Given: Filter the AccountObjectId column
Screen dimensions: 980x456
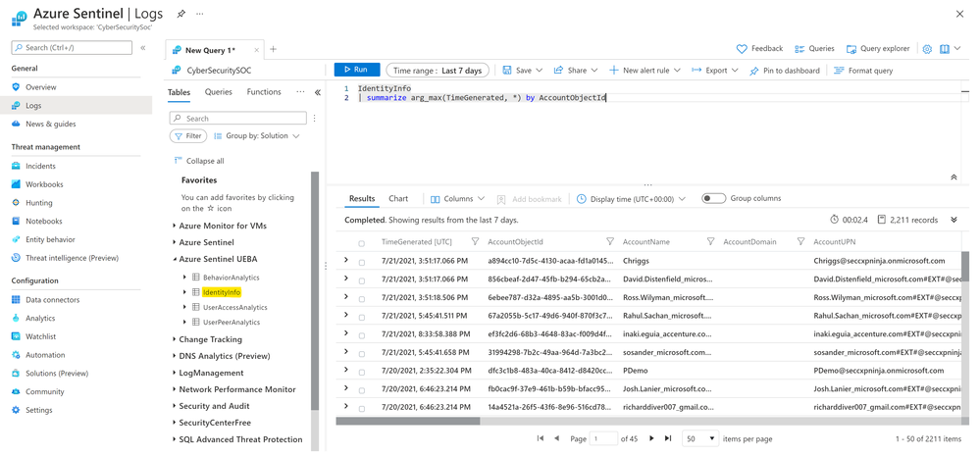Looking at the screenshot, I should click(610, 241).
